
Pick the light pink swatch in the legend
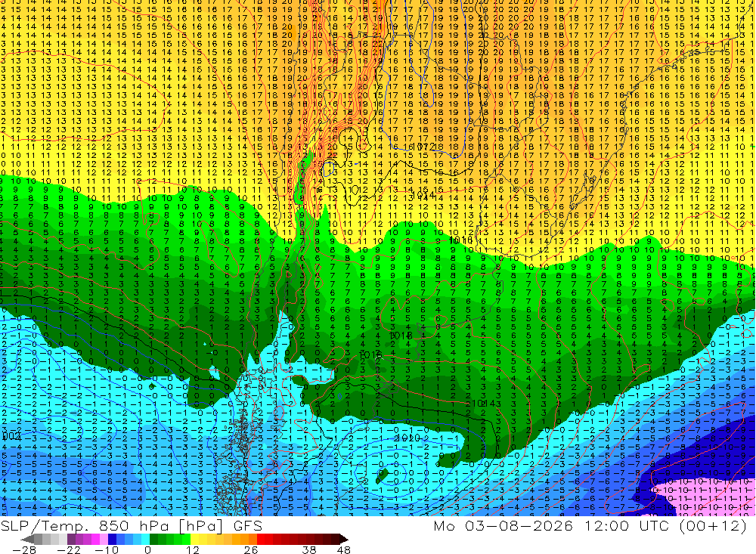(104, 539)
